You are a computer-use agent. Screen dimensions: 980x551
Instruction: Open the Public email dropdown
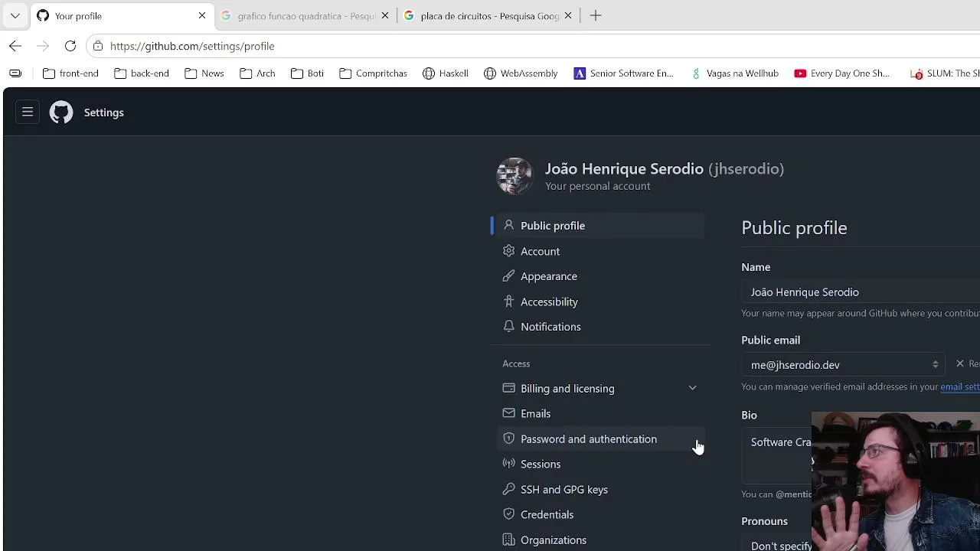point(843,365)
